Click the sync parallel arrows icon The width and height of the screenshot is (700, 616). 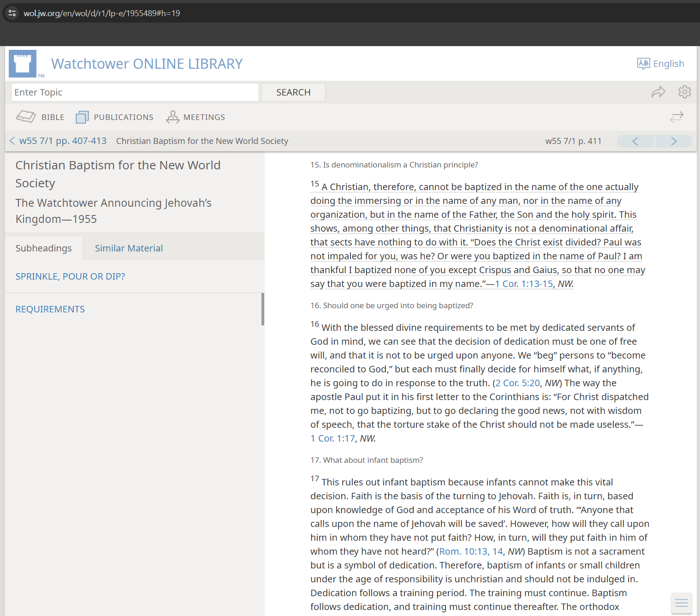coord(676,117)
